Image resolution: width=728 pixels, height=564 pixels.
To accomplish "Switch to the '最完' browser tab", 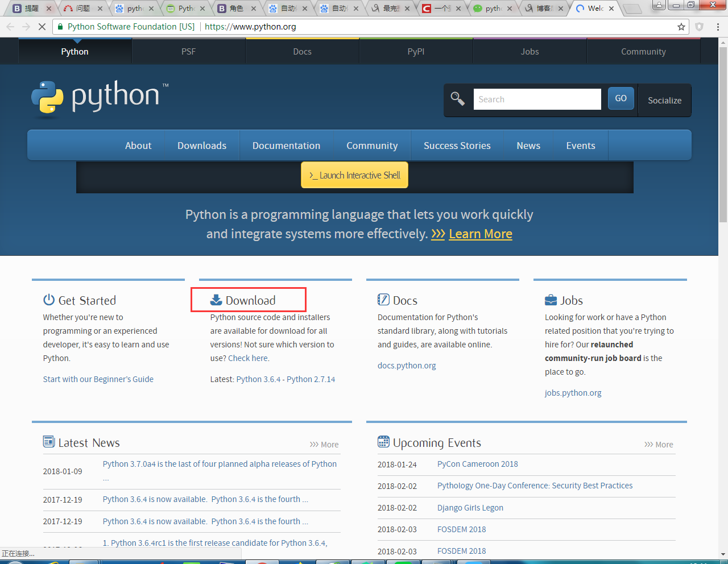I will tap(390, 9).
